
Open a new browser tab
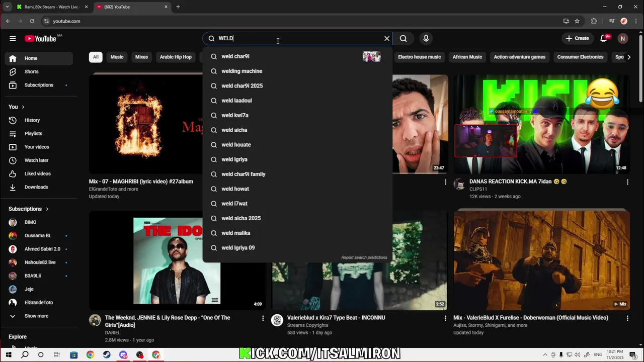178,7
